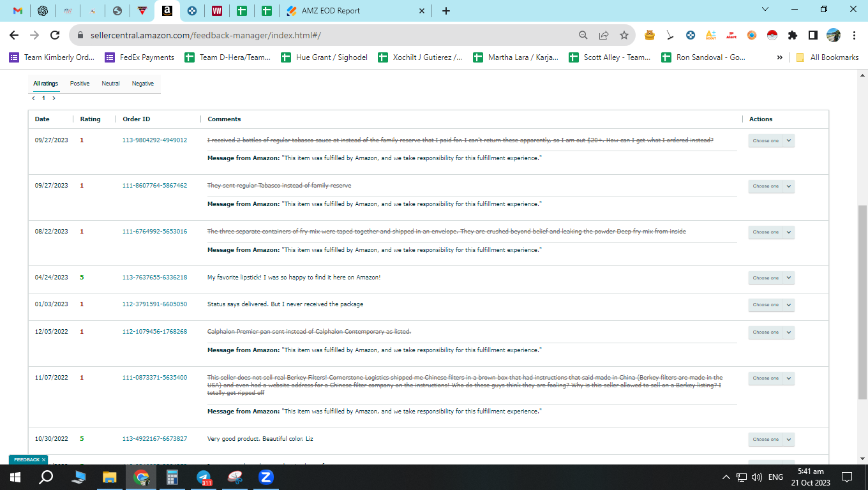The image size is (868, 490).
Task: Open the All Bookmarks folder
Action: 827,57
